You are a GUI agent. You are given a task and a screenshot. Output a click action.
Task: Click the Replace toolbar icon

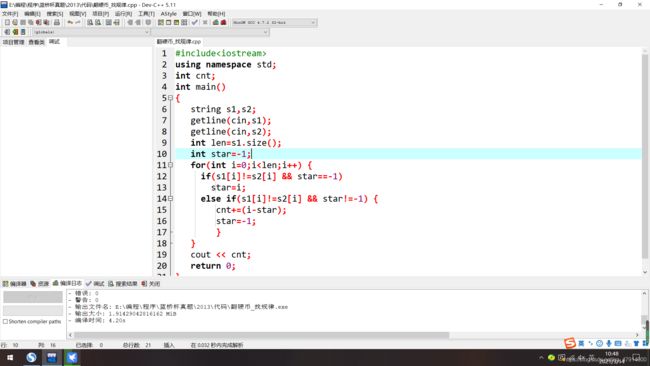(x=98, y=22)
